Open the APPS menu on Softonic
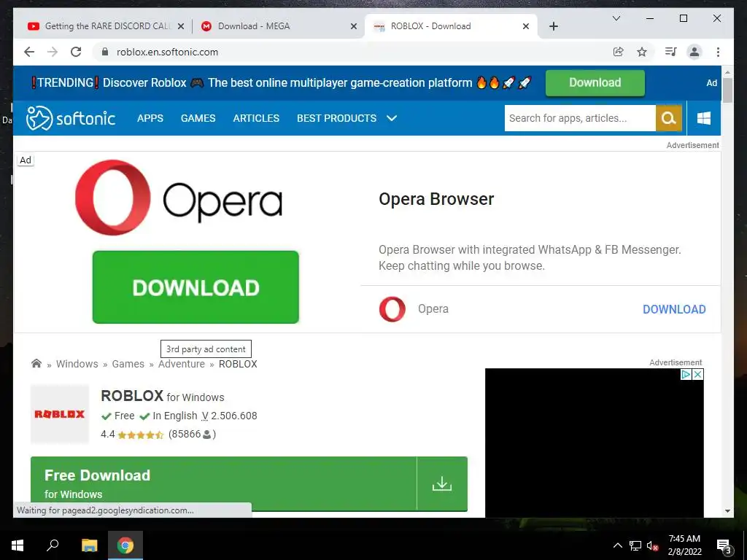 point(150,118)
